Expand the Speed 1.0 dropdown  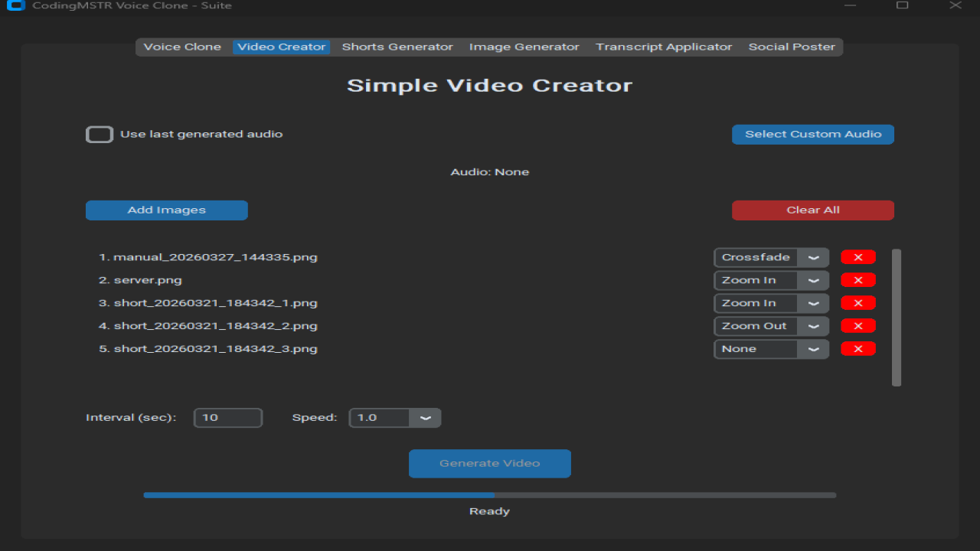click(395, 418)
